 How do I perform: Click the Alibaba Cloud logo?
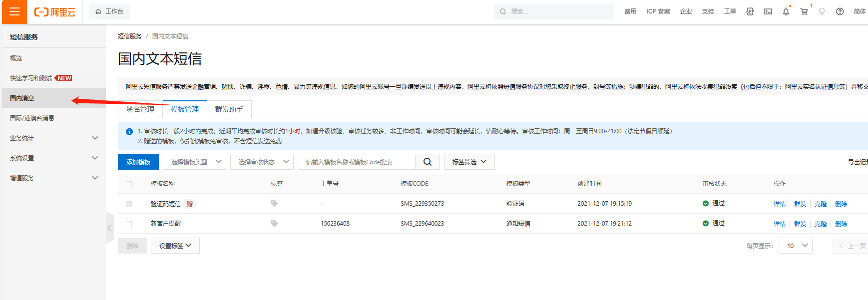coord(54,12)
